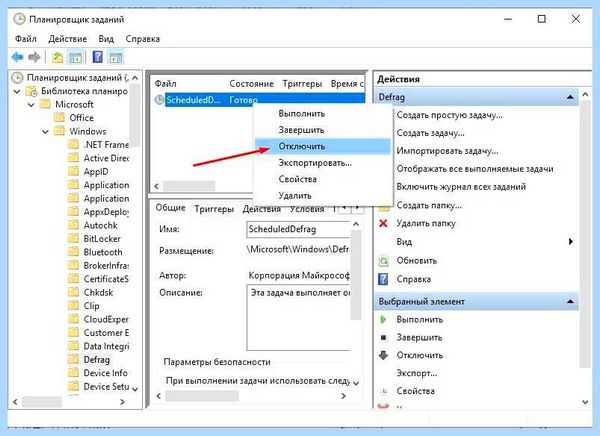Click the blue back arrow toolbar icon
Screen dimensions: 600x436
17,57
